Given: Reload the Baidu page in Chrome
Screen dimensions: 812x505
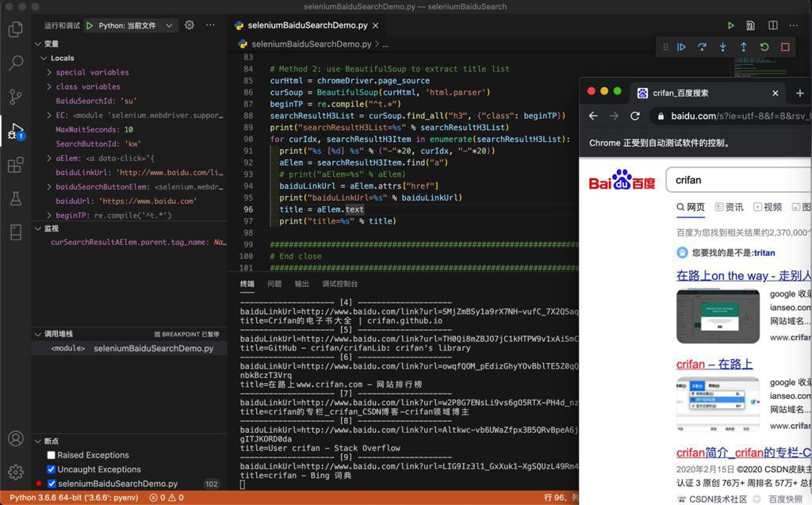Looking at the screenshot, I should coord(635,116).
